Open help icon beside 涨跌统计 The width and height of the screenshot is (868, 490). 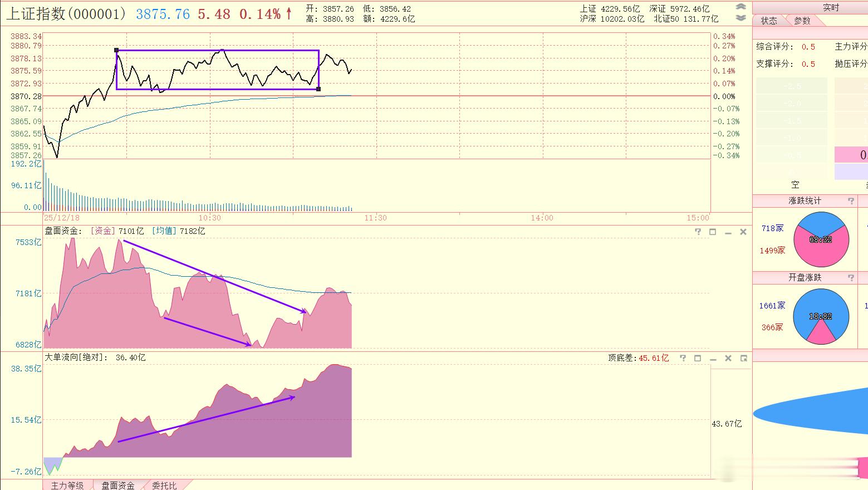[851, 201]
